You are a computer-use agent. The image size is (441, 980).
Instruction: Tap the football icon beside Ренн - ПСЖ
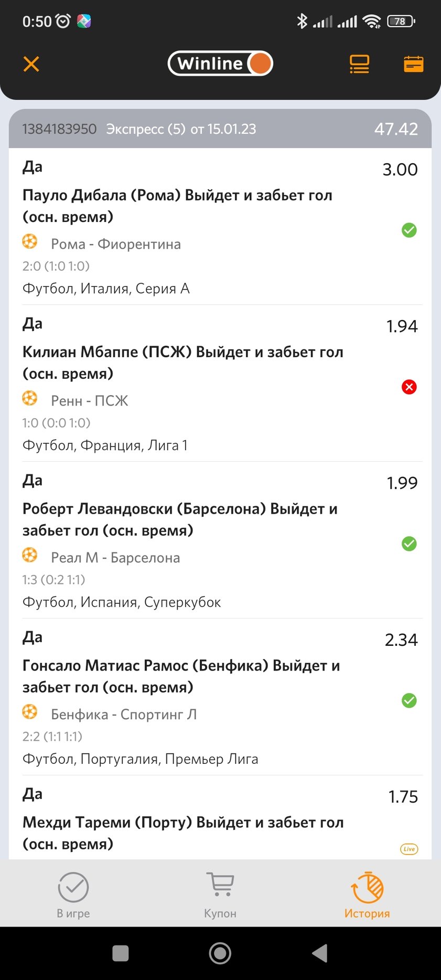pos(30,399)
